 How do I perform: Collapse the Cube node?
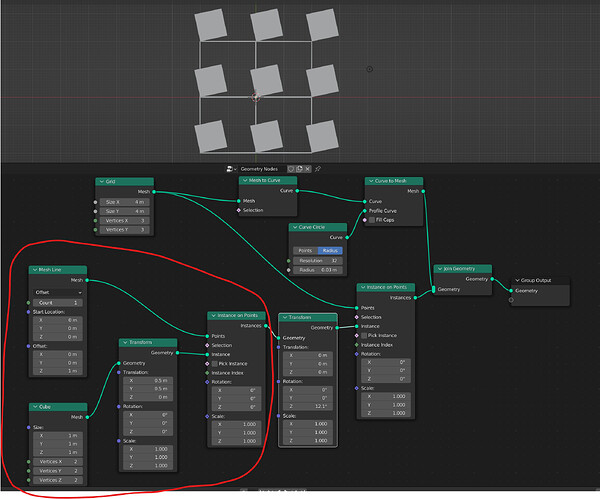[x=35, y=407]
